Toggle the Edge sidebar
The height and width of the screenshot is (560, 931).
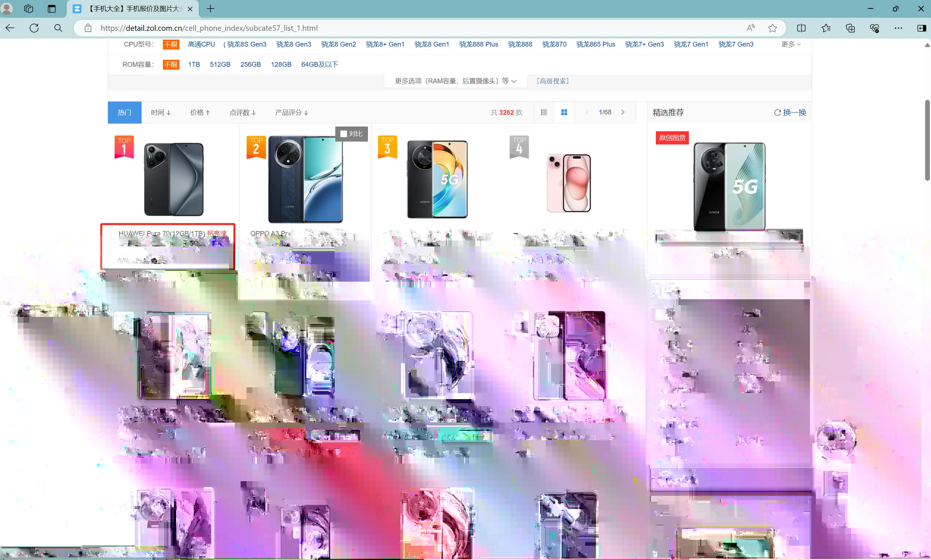[921, 28]
